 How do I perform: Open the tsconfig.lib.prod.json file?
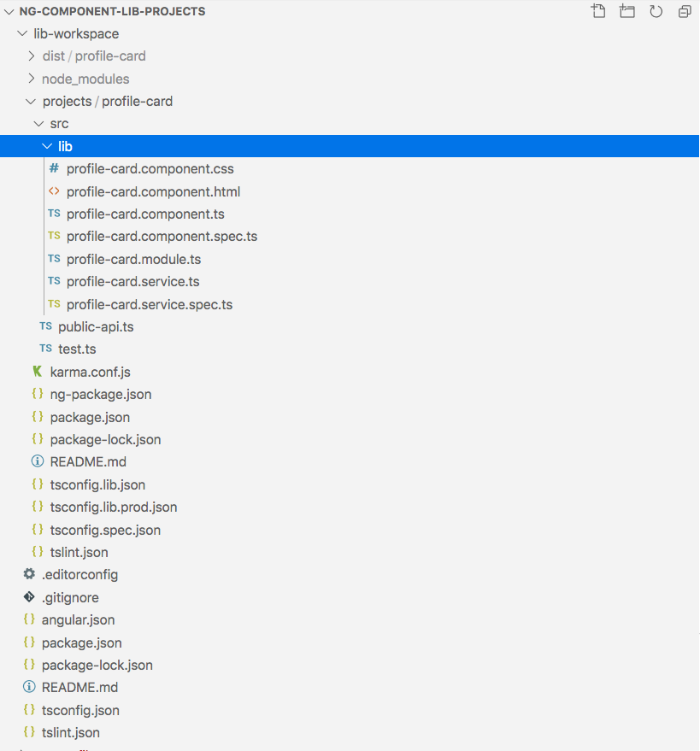(111, 507)
